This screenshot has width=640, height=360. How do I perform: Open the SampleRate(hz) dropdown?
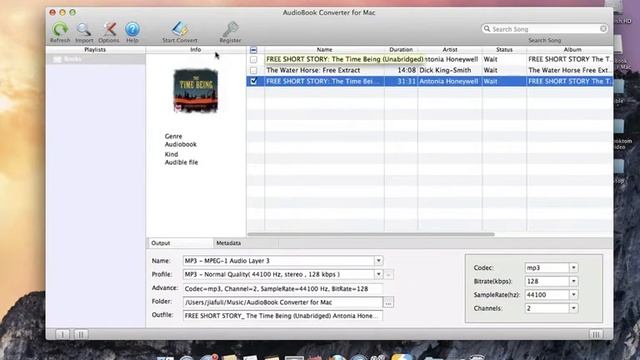pyautogui.click(x=573, y=295)
